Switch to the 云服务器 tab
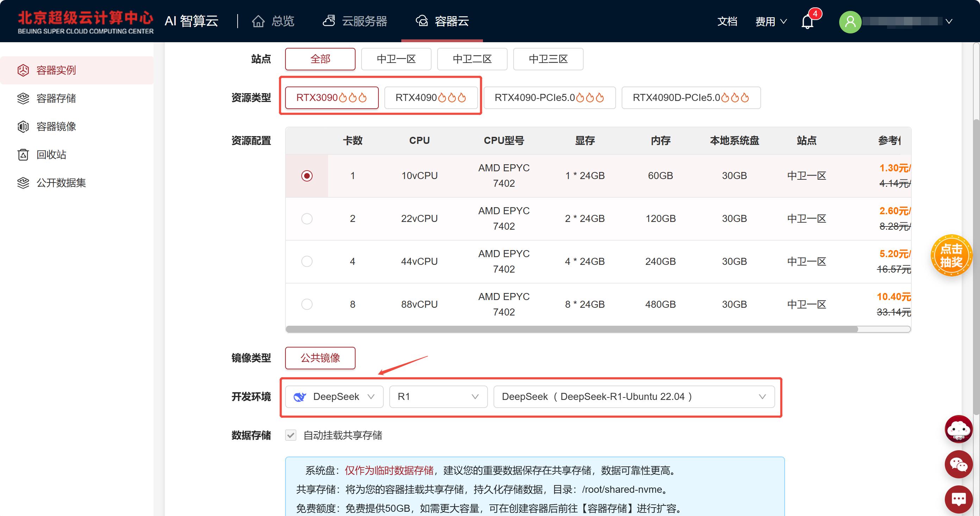This screenshot has width=980, height=516. pyautogui.click(x=355, y=21)
